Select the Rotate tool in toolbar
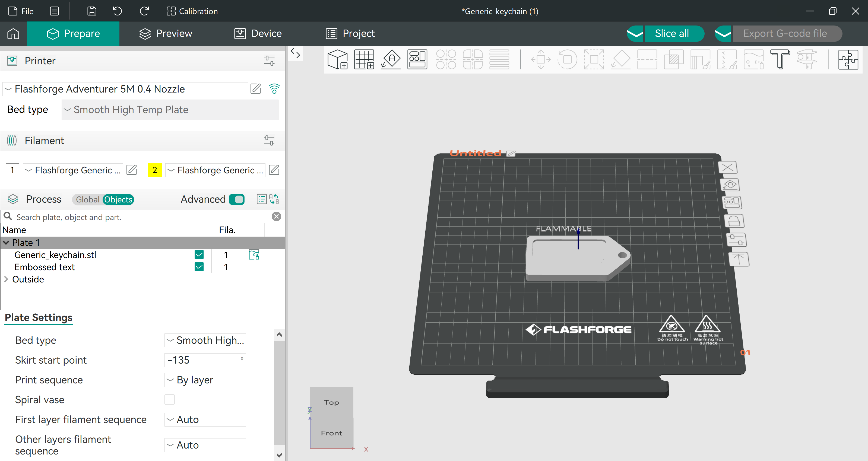This screenshot has width=868, height=461. (568, 59)
